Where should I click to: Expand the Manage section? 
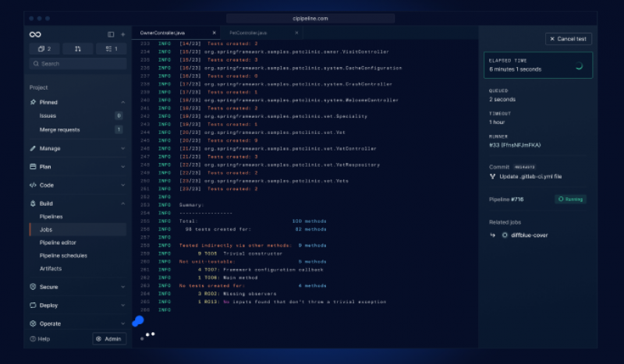122,148
